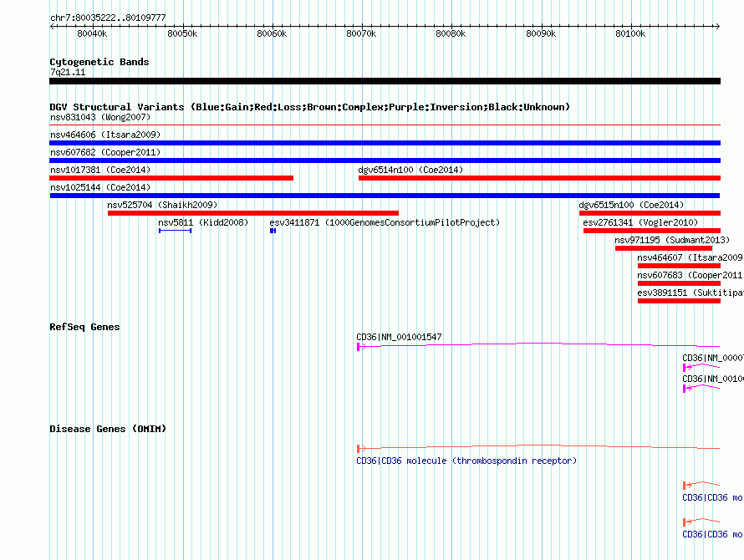Open the nsv971195 (Sudmant2013) variant label
This screenshot has width=744, height=560.
point(672,240)
